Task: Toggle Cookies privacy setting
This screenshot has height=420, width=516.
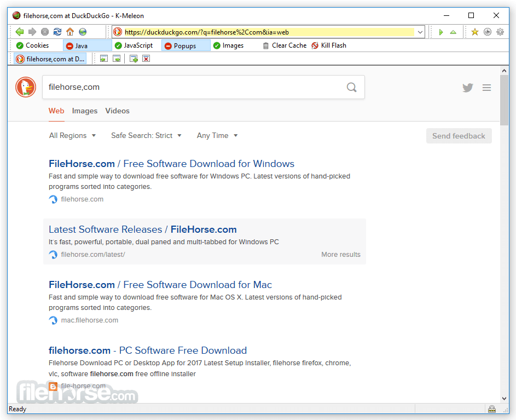Action: point(33,45)
